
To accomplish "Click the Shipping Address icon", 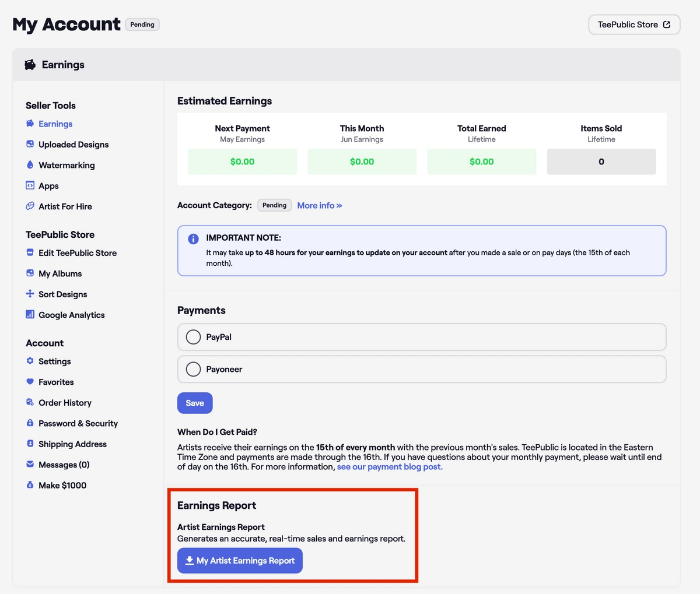I will (x=30, y=444).
